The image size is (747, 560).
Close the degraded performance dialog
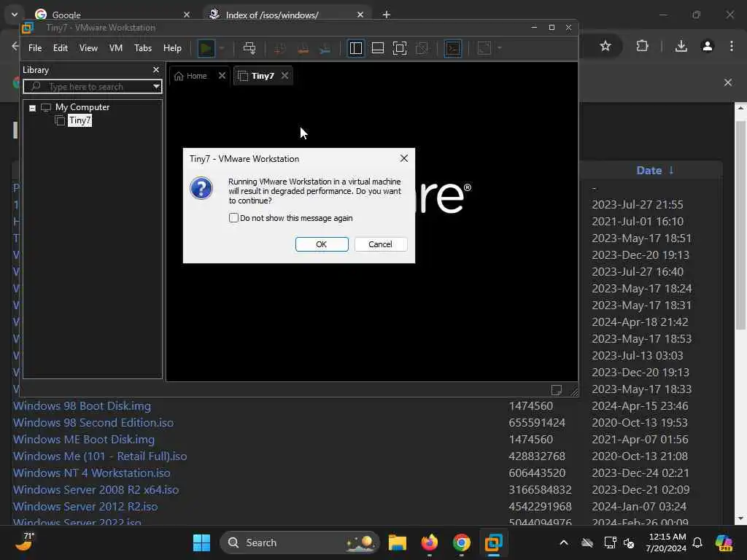pyautogui.click(x=404, y=158)
